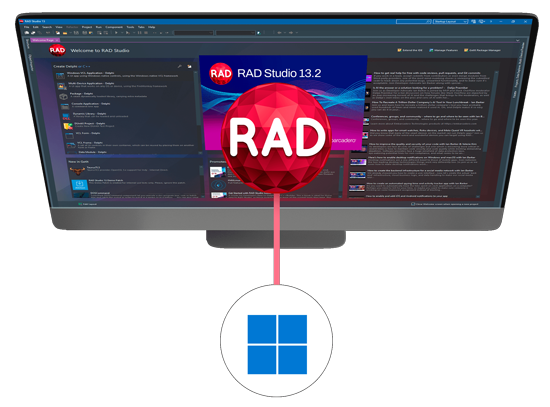Open the folder icon in the Create panel header
This screenshot has width=550, height=407.
coord(189,66)
